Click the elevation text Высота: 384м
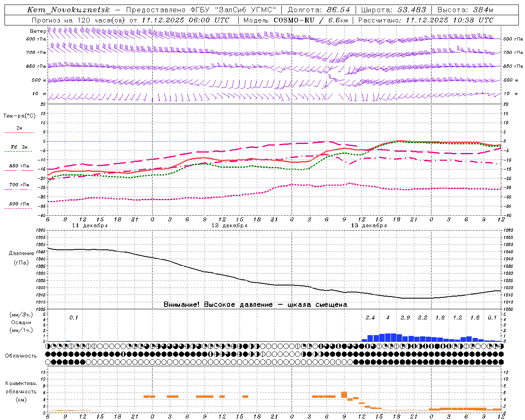Image resolution: width=525 pixels, height=420 pixels. coord(465,10)
